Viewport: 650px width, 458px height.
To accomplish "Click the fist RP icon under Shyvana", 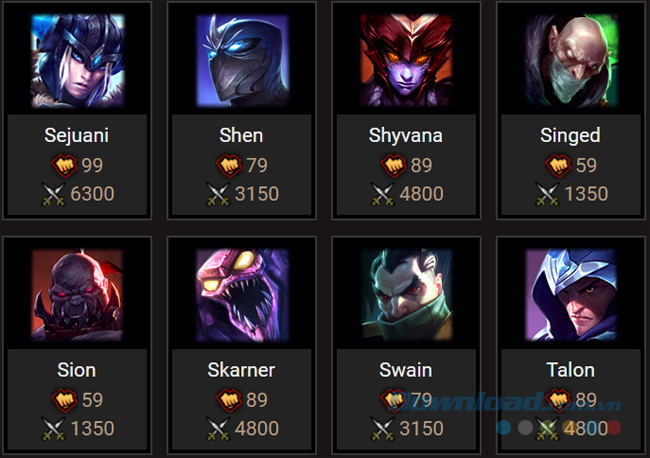I will click(393, 165).
